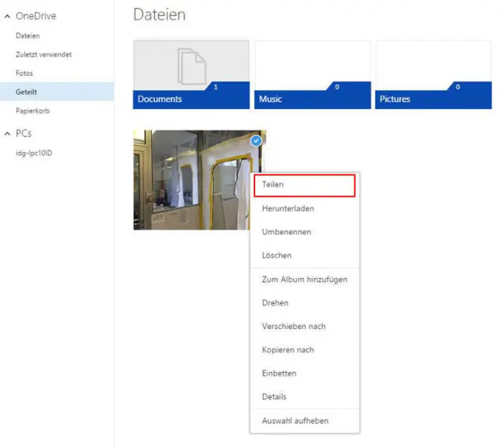Image resolution: width=501 pixels, height=448 pixels.
Task: Click the OneDrive sidebar heading
Action: 36,16
